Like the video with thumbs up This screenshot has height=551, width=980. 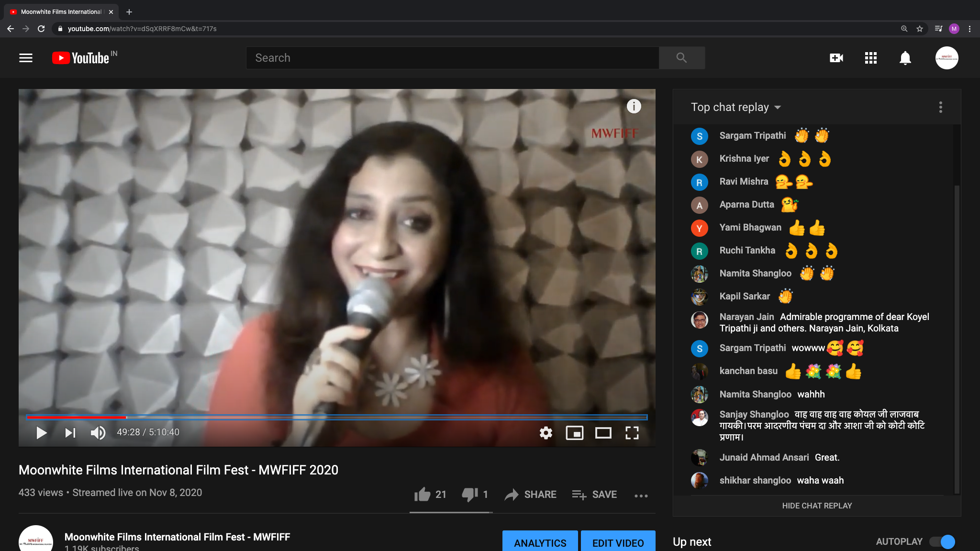tap(423, 495)
